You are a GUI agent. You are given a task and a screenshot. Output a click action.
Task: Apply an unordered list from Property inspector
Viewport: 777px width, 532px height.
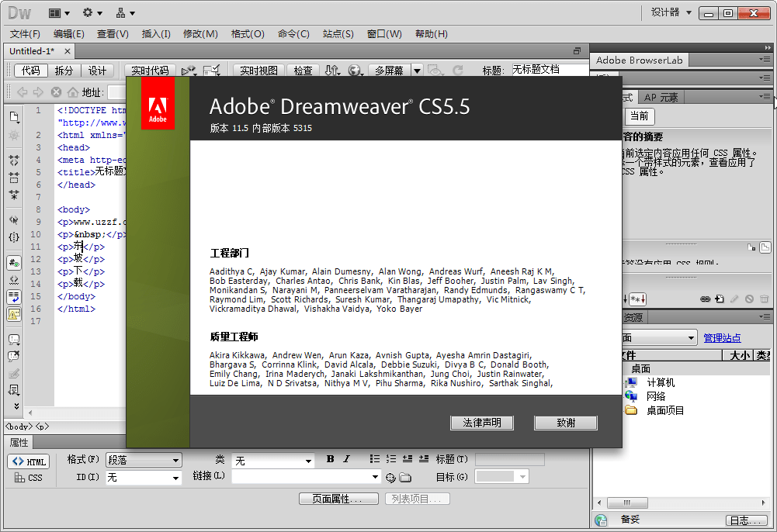pos(373,461)
